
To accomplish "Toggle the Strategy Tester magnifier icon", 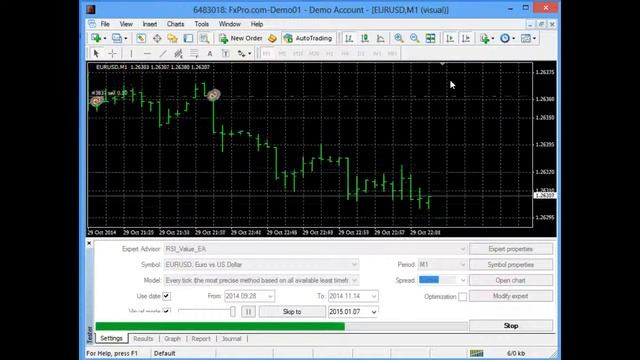I will 204,38.
